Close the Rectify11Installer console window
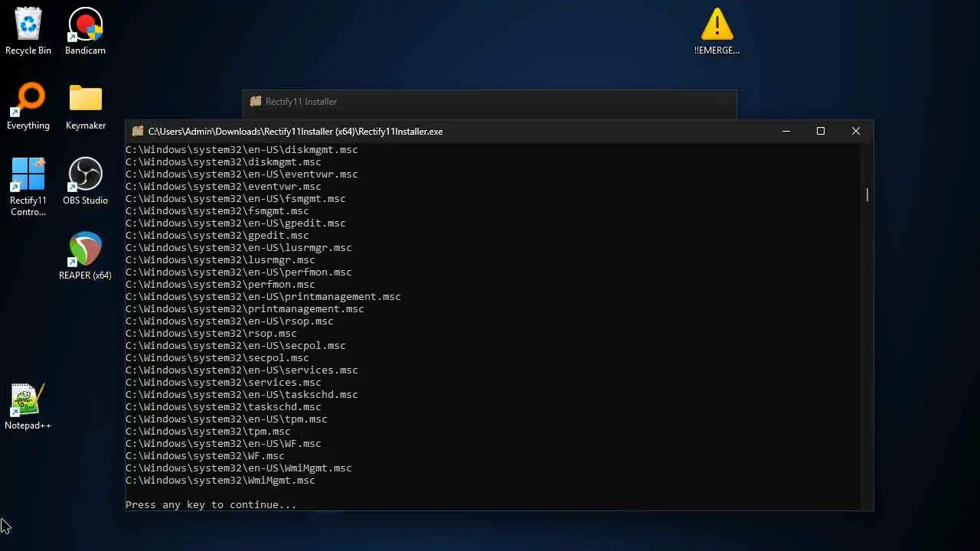980x551 pixels. [856, 131]
